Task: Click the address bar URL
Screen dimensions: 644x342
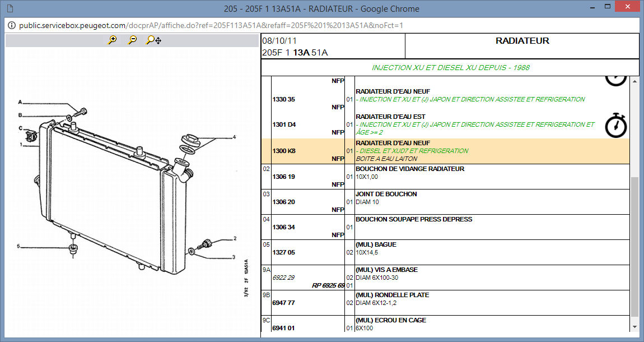Action: click(210, 26)
